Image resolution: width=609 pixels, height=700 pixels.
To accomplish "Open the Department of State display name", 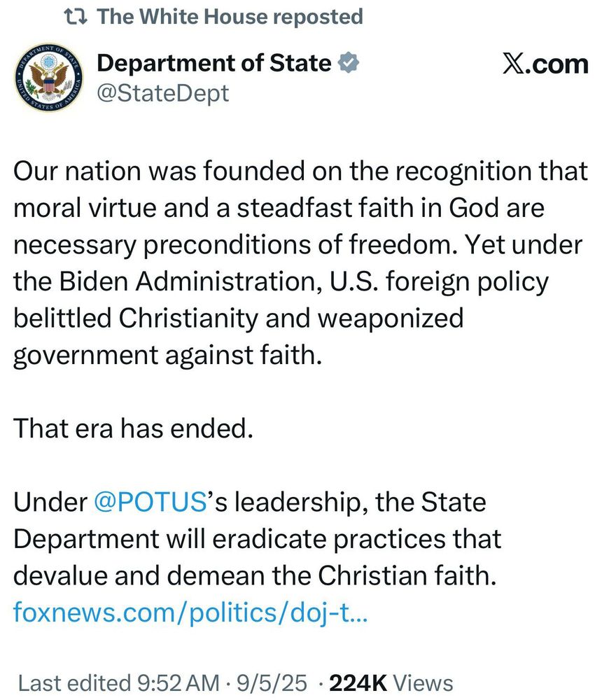I will coord(214,63).
